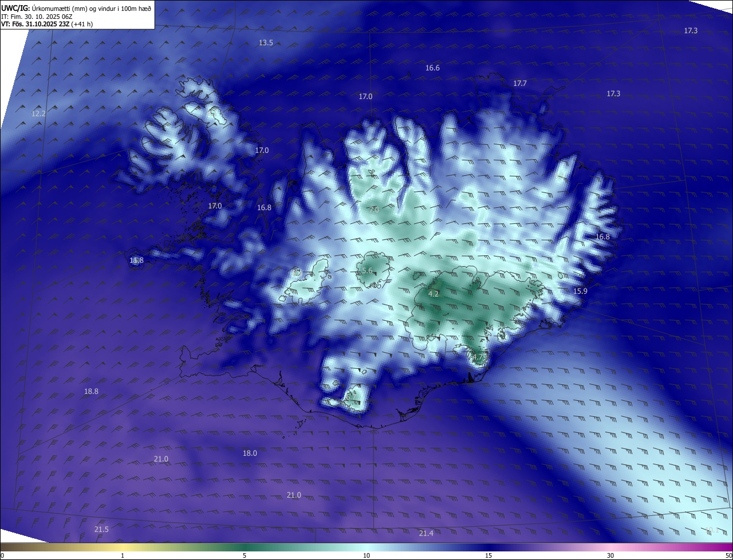The width and height of the screenshot is (733, 560).
Task: Click the 15.9 value label on the east coast
Action: (x=580, y=291)
